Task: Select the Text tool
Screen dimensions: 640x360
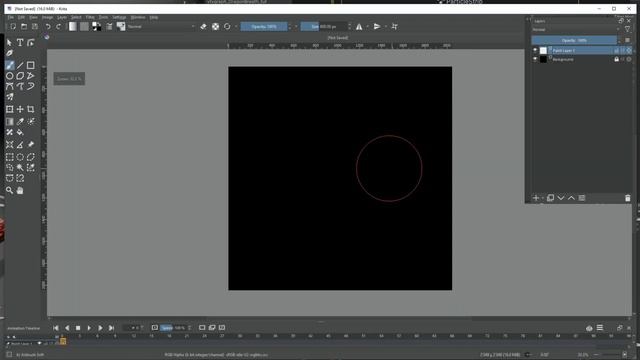Action: (20, 42)
